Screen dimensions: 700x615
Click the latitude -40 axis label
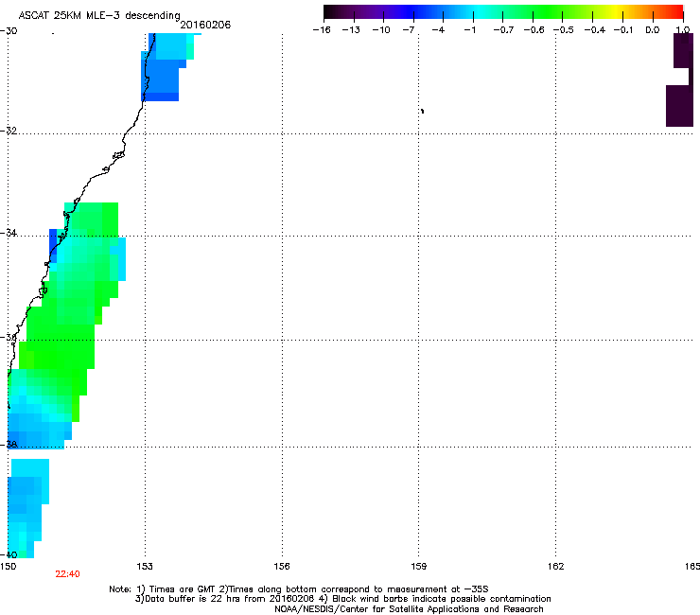(9, 554)
